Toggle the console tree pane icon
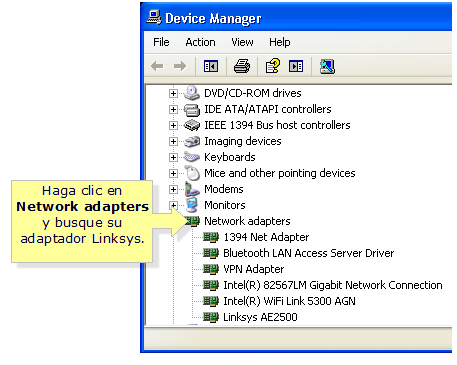Image resolution: width=457 pixels, height=365 pixels. tap(211, 66)
